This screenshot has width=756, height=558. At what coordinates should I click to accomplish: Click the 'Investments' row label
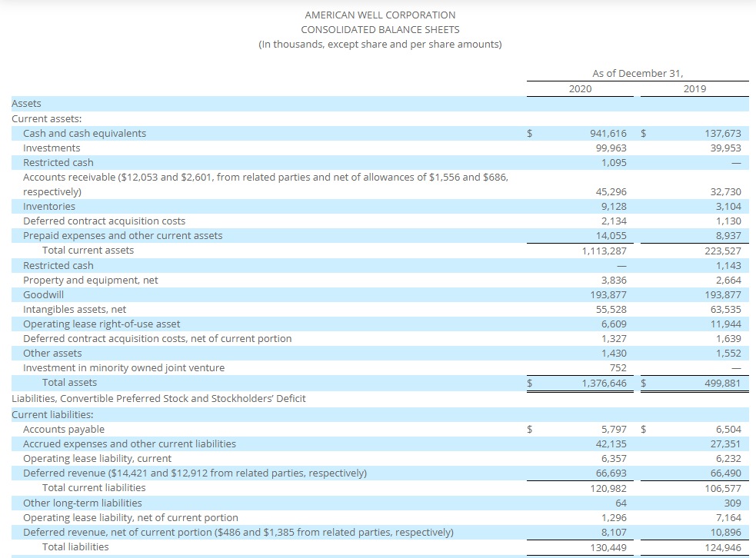[52, 148]
